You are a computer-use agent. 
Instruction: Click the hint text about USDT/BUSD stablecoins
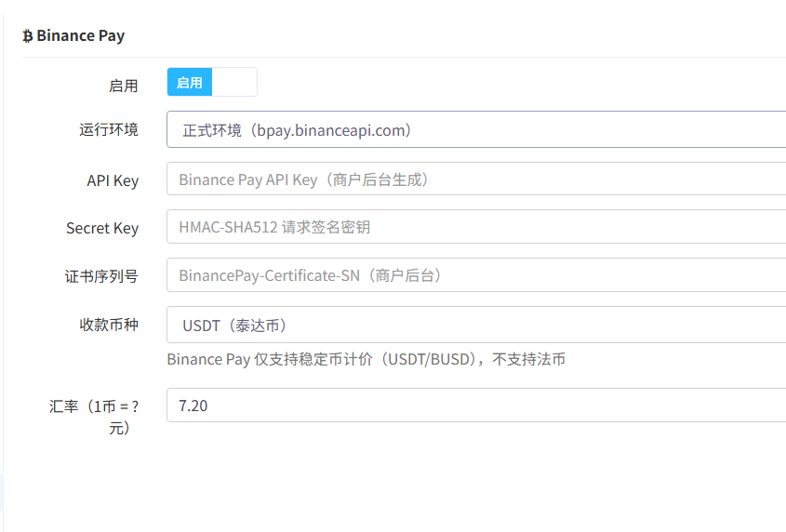pyautogui.click(x=366, y=359)
